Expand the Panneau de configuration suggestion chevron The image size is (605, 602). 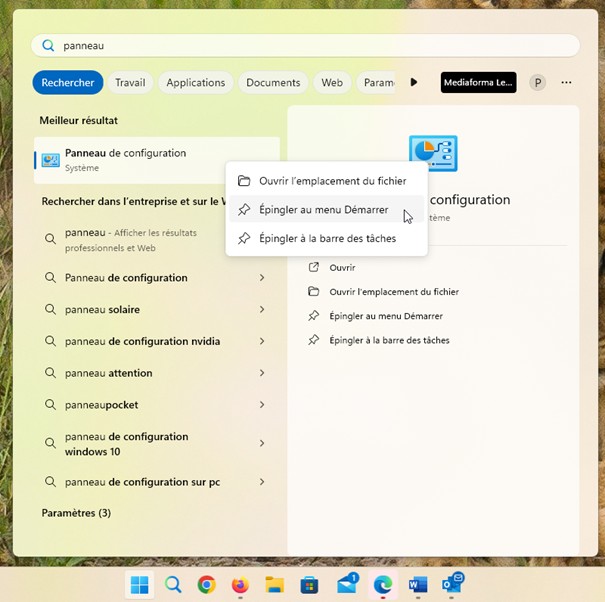tap(262, 277)
